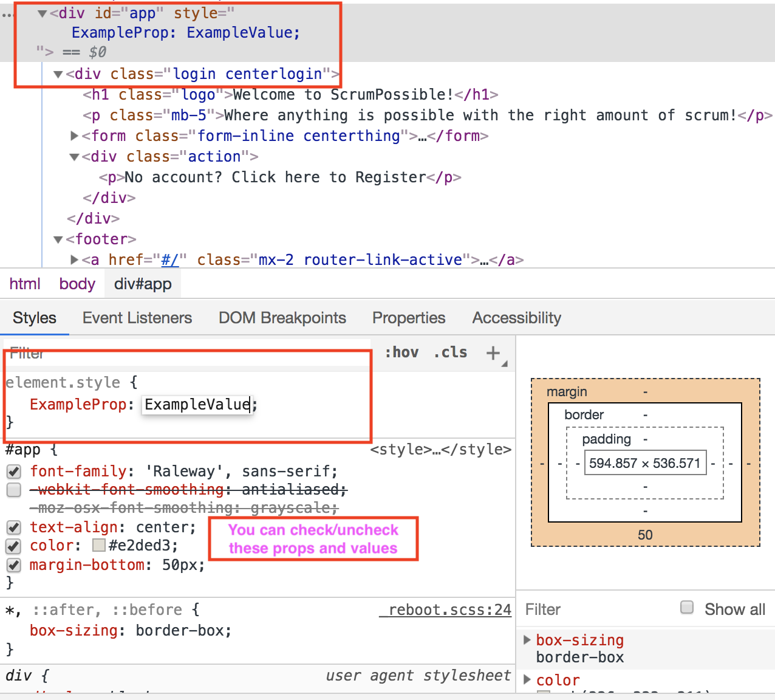
Task: Expand the computed box-sizing property
Action: [x=527, y=639]
